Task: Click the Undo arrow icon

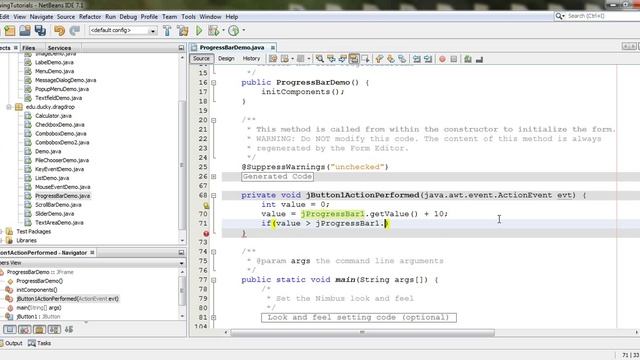Action: [x=60, y=31]
